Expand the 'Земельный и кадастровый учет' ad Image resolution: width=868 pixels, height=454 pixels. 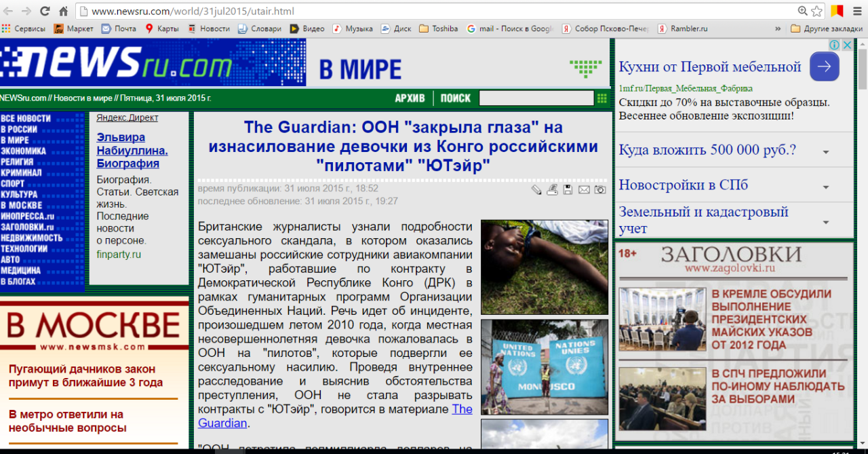tap(826, 222)
